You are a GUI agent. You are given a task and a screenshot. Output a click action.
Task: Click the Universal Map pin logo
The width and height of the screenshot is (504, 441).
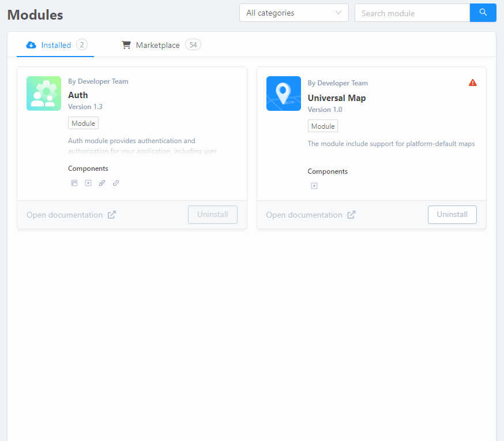(283, 94)
